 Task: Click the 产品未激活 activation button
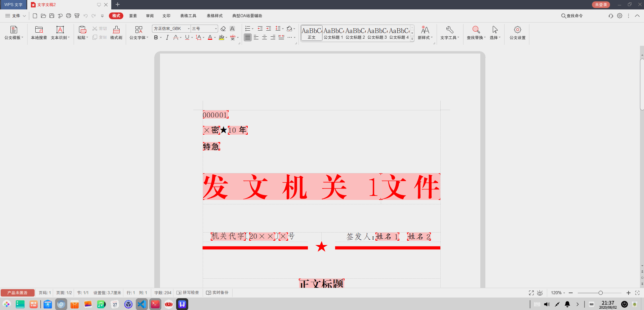click(17, 293)
